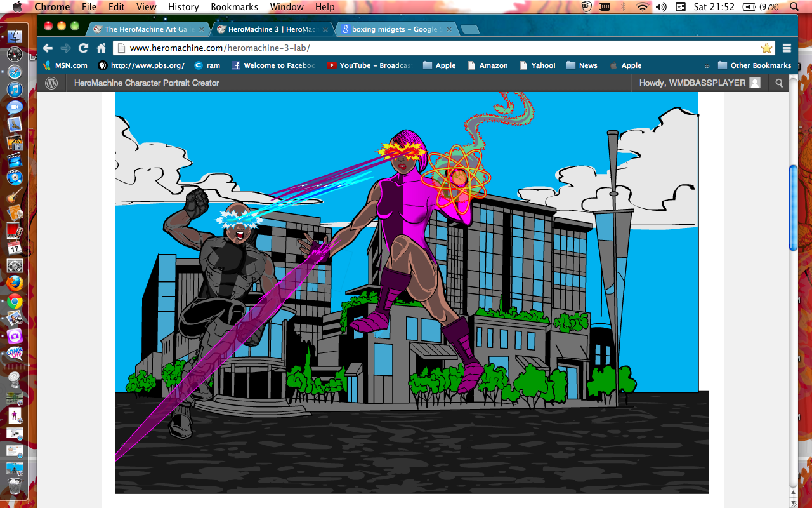This screenshot has width=812, height=508.
Task: Switch to the boxing midgets Google tab
Action: click(x=393, y=29)
